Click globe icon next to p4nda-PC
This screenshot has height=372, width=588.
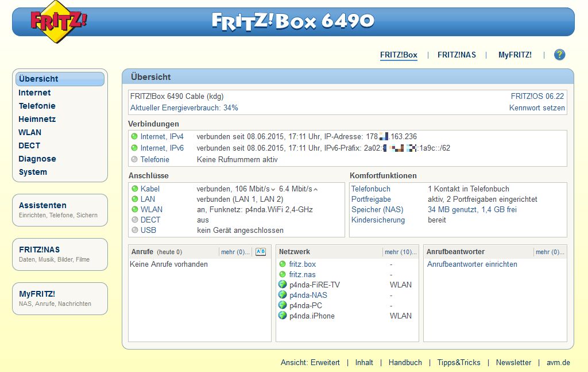coord(283,305)
